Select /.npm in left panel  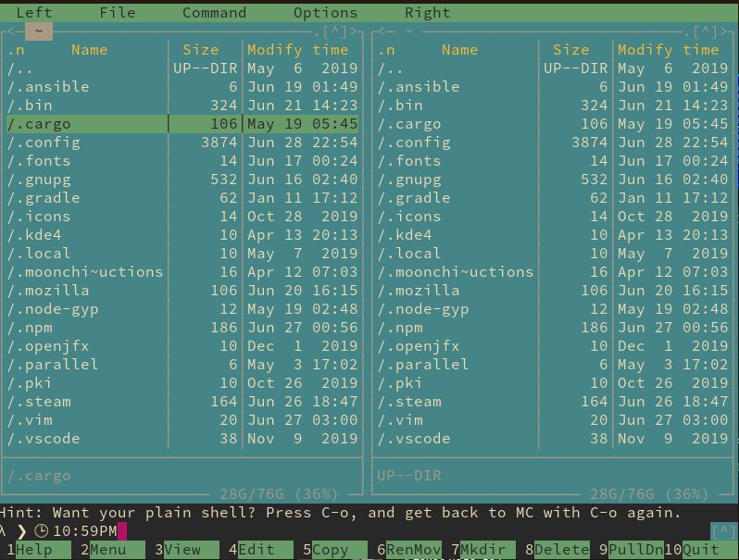[182, 328]
